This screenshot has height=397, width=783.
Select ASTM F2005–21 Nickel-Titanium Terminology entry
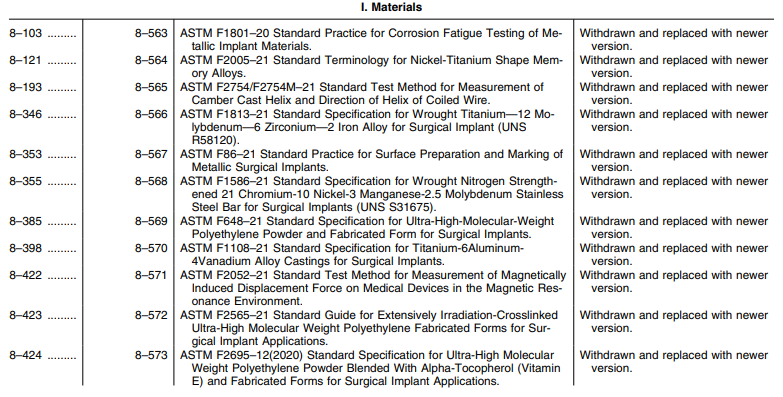click(372, 67)
